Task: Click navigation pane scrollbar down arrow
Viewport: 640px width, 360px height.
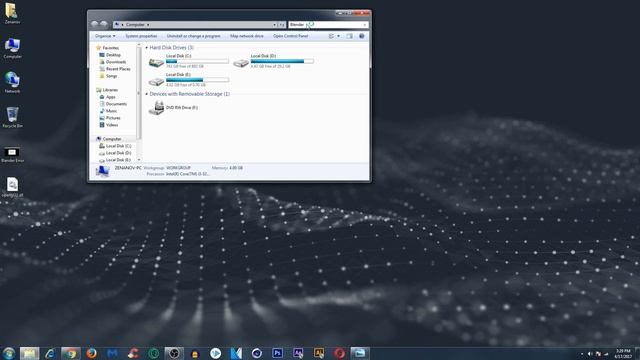Action: click(x=139, y=160)
